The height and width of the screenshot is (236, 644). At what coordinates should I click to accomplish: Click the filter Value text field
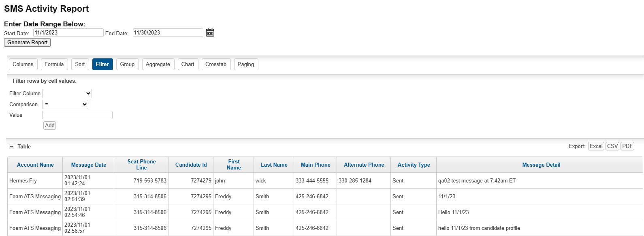[77, 115]
